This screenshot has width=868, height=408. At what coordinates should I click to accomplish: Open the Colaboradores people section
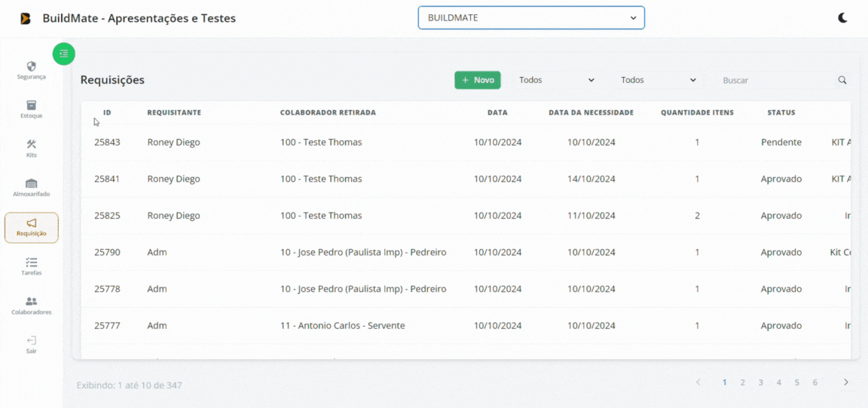pos(32,305)
